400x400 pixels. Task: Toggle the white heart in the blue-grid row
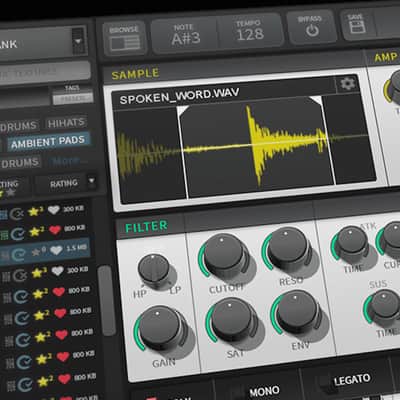click(x=54, y=210)
